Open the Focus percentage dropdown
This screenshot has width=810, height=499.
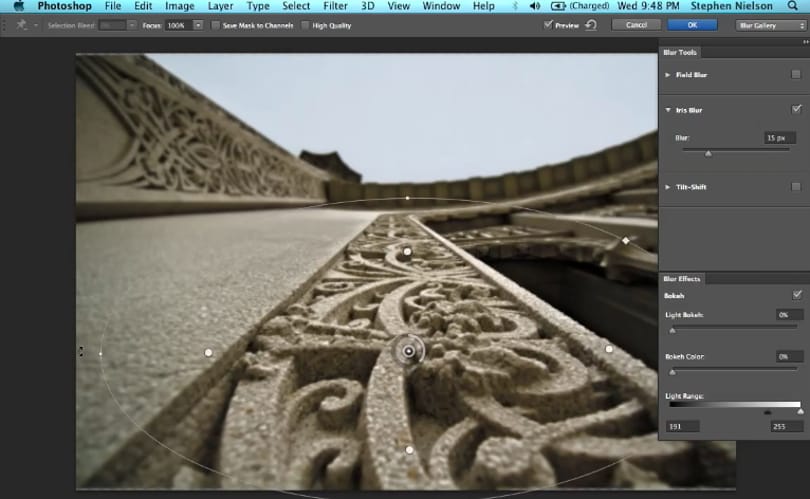point(198,25)
